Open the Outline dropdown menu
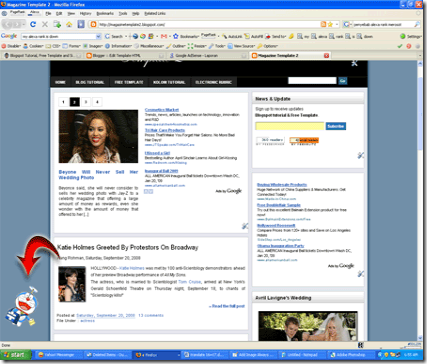Screen dimensions: 427x364 pos(176,46)
